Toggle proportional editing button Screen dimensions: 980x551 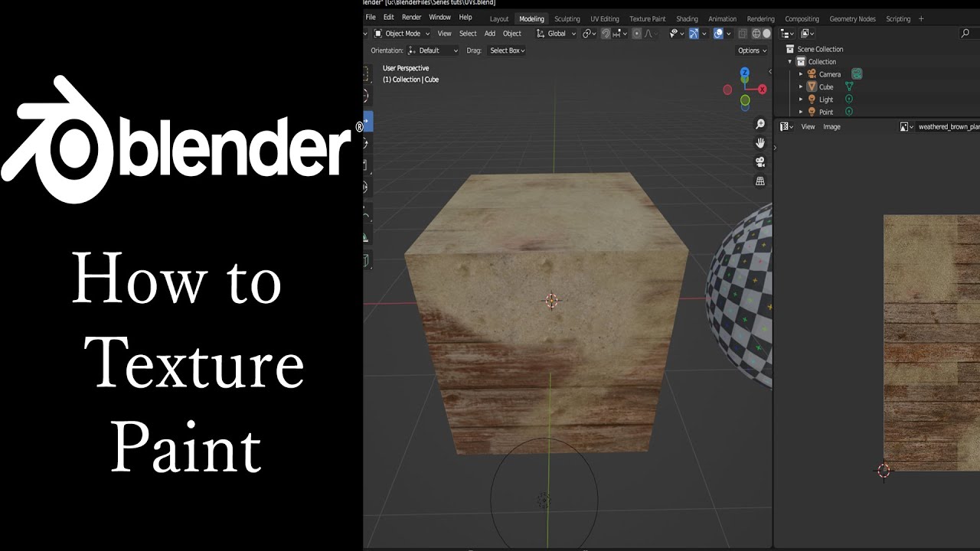tap(637, 34)
